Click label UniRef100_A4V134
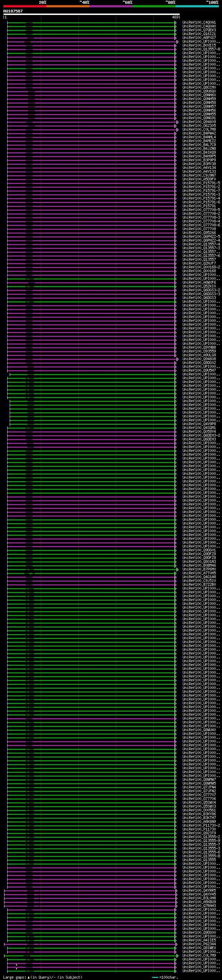This screenshot has width=222, height=980. [x=199, y=168]
